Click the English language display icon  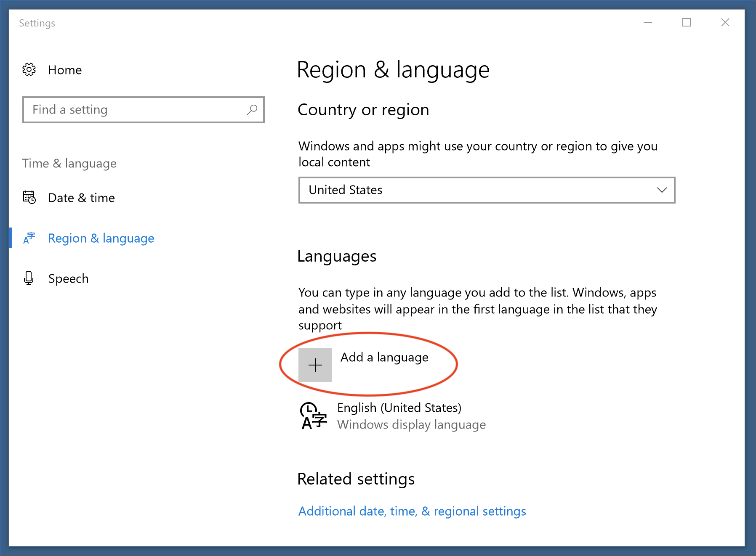tap(314, 416)
